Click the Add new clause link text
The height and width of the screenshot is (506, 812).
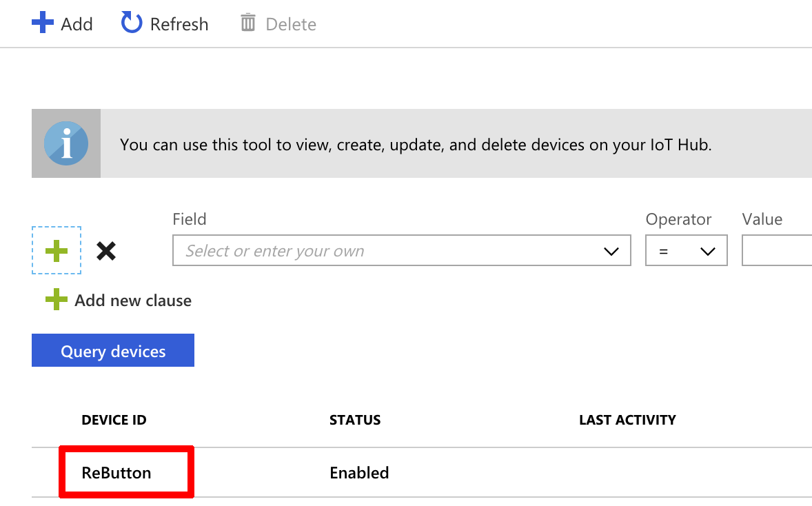point(133,301)
